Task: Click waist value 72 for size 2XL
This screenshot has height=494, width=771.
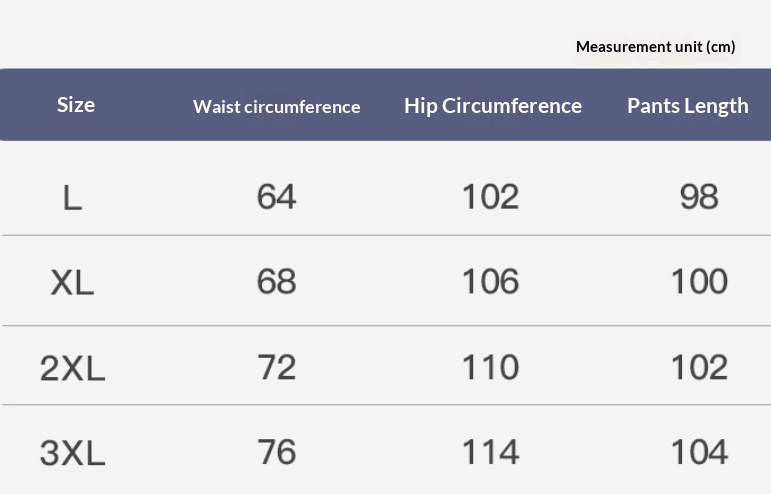Action: point(276,367)
